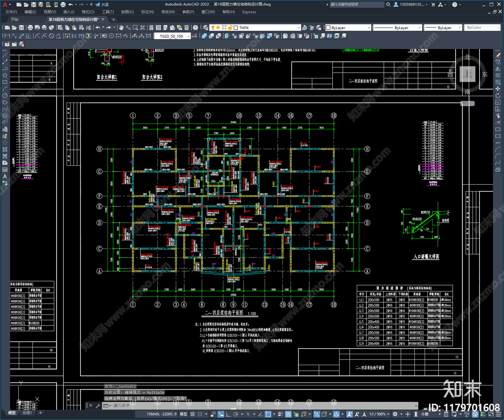Switch to the 布局1 layout tab
Image resolution: width=504 pixels, height=420 pixels.
(x=27, y=413)
